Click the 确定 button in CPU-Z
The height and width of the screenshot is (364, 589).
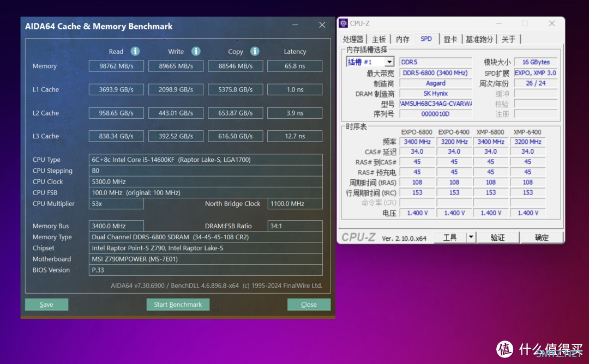(x=542, y=237)
